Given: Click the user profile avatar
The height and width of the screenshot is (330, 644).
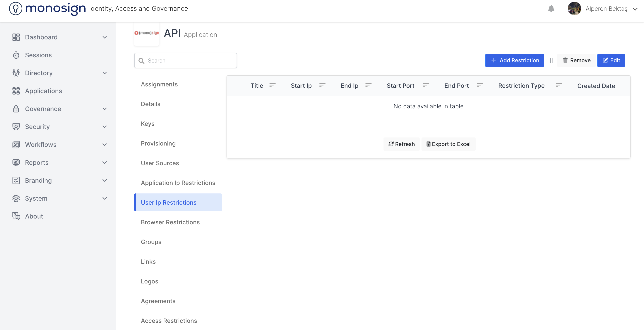Looking at the screenshot, I should 574,9.
